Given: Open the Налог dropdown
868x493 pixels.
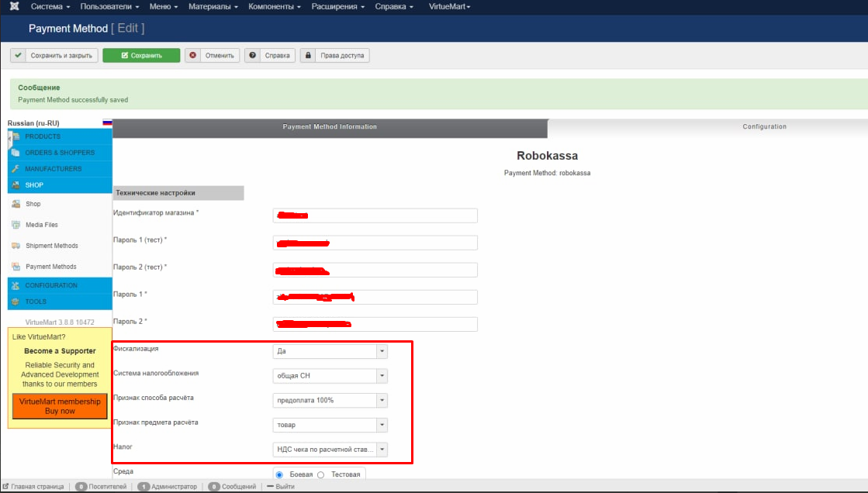Looking at the screenshot, I should click(330, 450).
